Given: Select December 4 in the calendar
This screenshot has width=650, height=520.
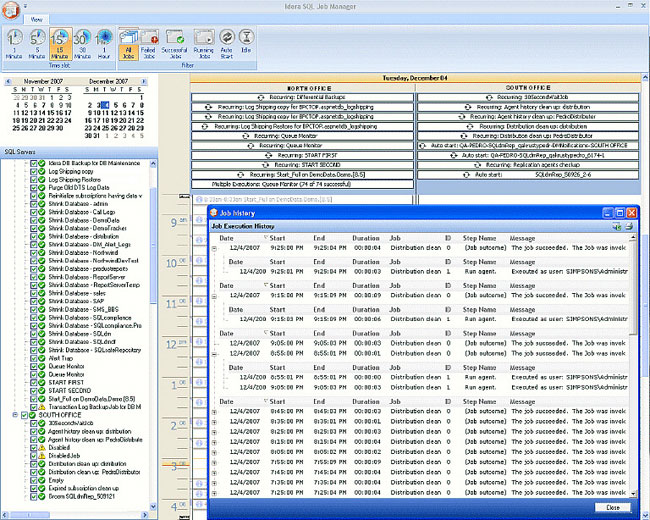Looking at the screenshot, I should point(105,105).
